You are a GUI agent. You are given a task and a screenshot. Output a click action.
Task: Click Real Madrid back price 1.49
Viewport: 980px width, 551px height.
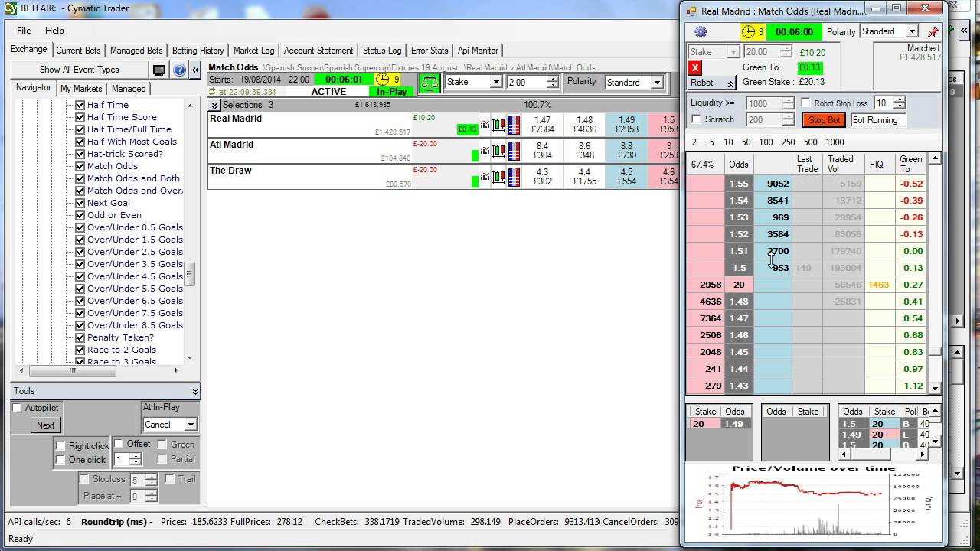627,125
